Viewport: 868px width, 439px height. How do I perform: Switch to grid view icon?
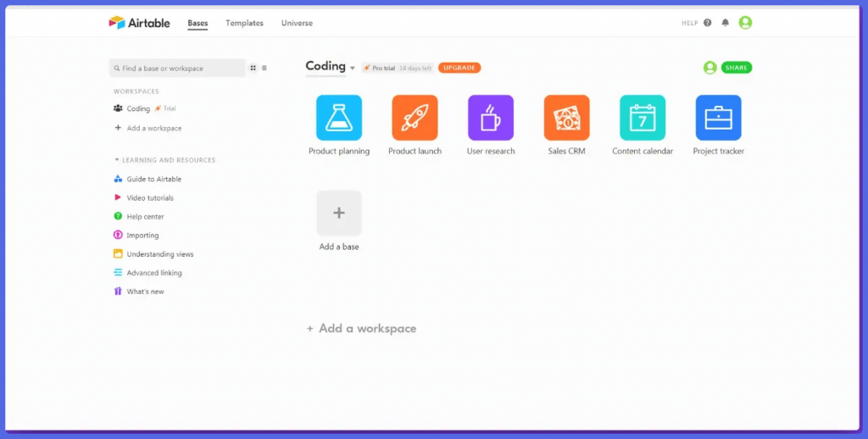(x=253, y=68)
